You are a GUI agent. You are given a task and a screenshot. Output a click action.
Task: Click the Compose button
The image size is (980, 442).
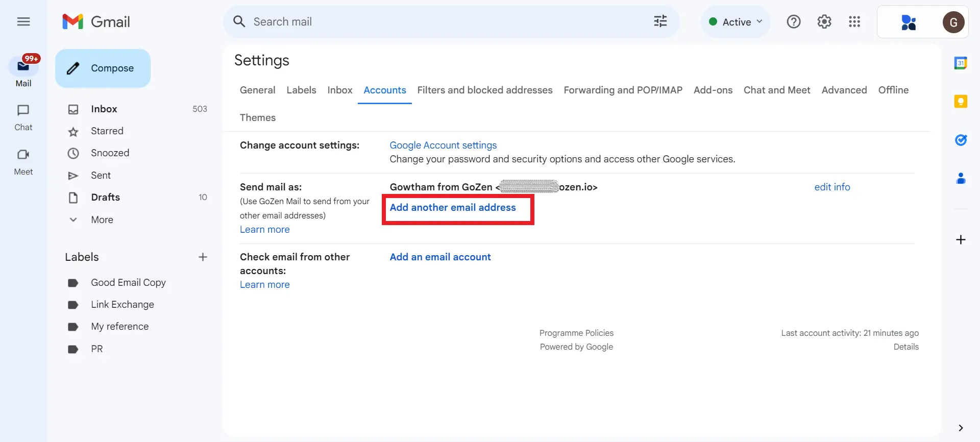(x=103, y=68)
